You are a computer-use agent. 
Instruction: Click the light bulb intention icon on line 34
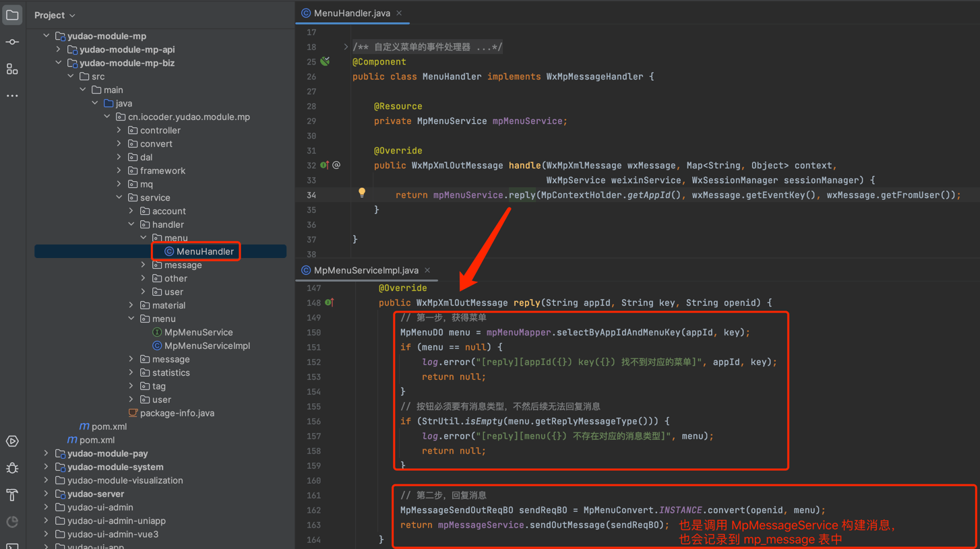(x=362, y=193)
